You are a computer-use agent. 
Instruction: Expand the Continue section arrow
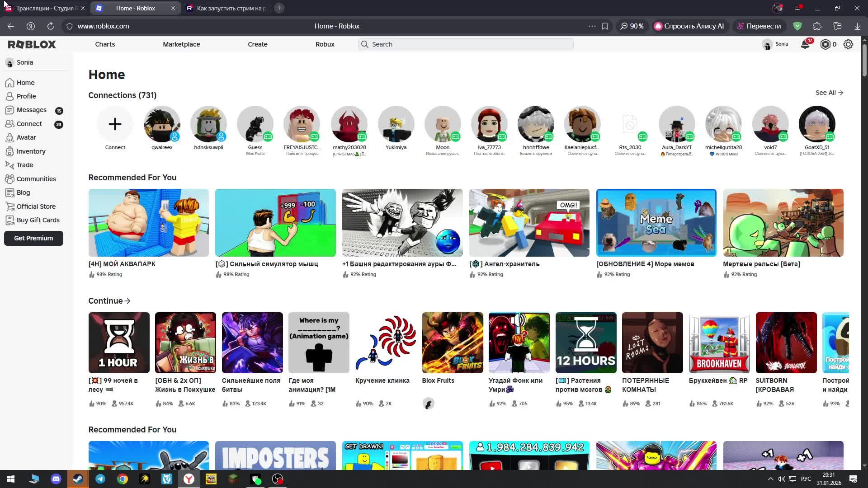127,301
